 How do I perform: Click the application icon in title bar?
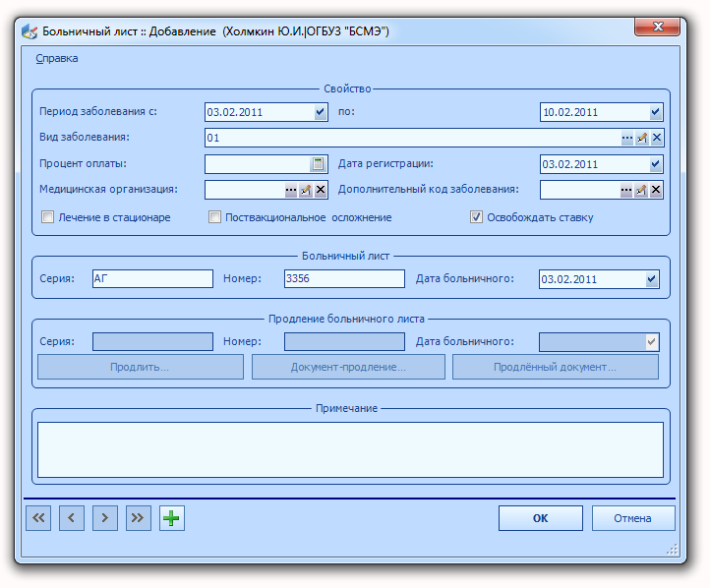(x=30, y=31)
